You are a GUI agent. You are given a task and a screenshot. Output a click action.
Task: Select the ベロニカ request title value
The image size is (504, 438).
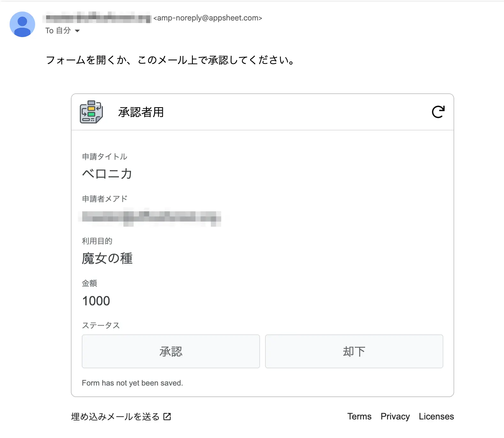click(107, 174)
